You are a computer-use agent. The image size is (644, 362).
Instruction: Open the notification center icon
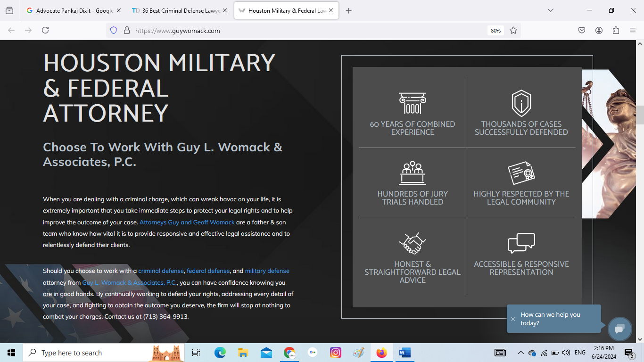tap(629, 353)
